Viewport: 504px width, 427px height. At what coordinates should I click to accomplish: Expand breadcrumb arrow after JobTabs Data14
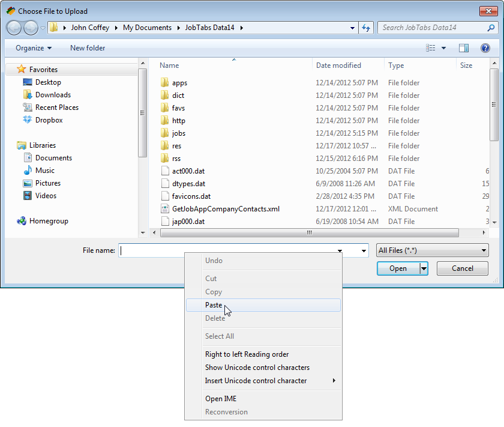click(241, 28)
